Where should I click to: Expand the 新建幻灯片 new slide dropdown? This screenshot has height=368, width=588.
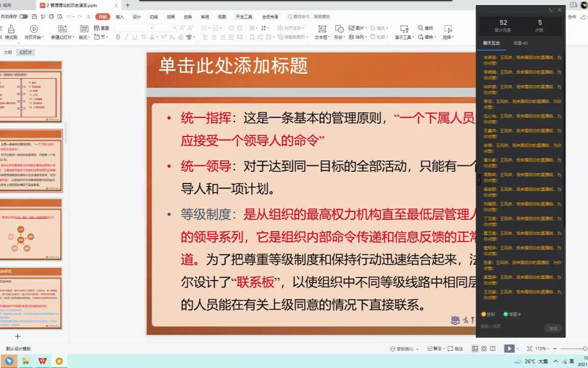tap(74, 37)
